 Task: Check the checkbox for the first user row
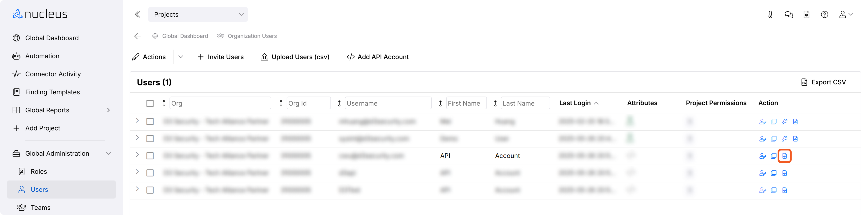(x=150, y=121)
